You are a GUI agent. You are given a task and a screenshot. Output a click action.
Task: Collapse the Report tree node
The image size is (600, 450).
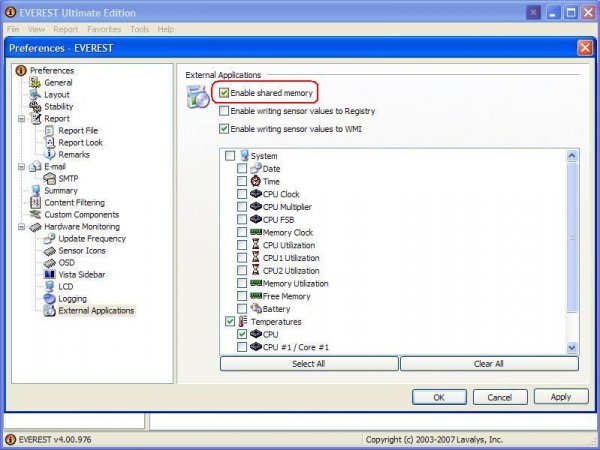click(x=21, y=119)
